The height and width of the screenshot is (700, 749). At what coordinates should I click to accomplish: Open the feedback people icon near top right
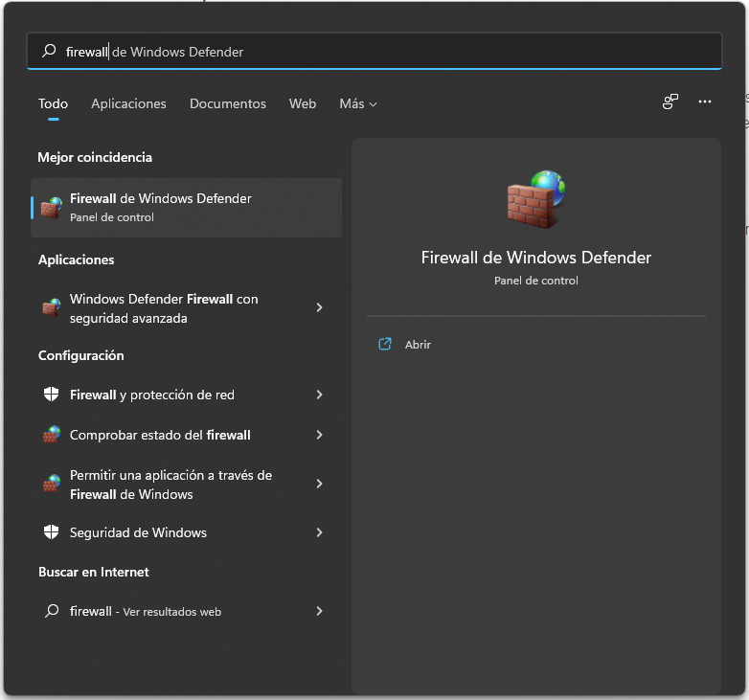670,102
